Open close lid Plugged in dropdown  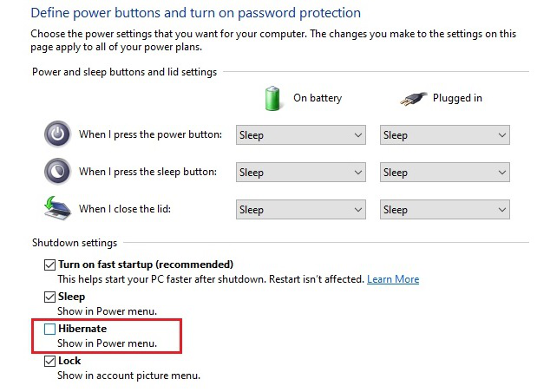click(444, 210)
